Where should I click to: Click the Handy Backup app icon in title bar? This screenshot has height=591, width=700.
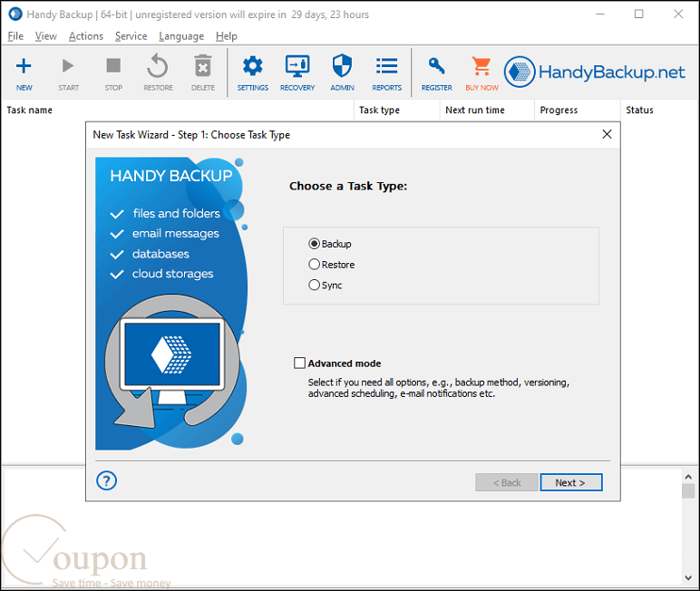(15, 15)
